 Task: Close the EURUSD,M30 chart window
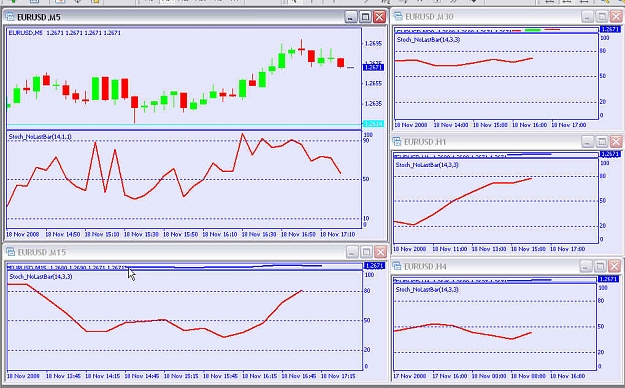point(616,16)
